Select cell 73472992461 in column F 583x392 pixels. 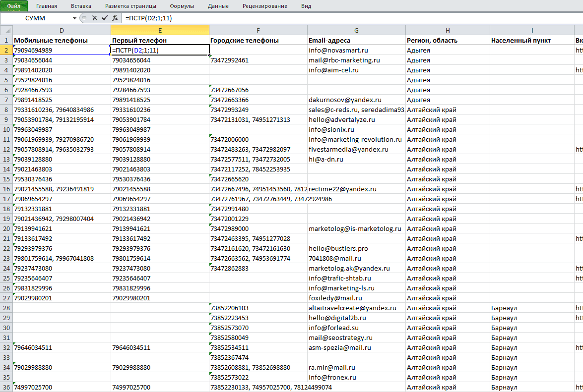click(258, 60)
